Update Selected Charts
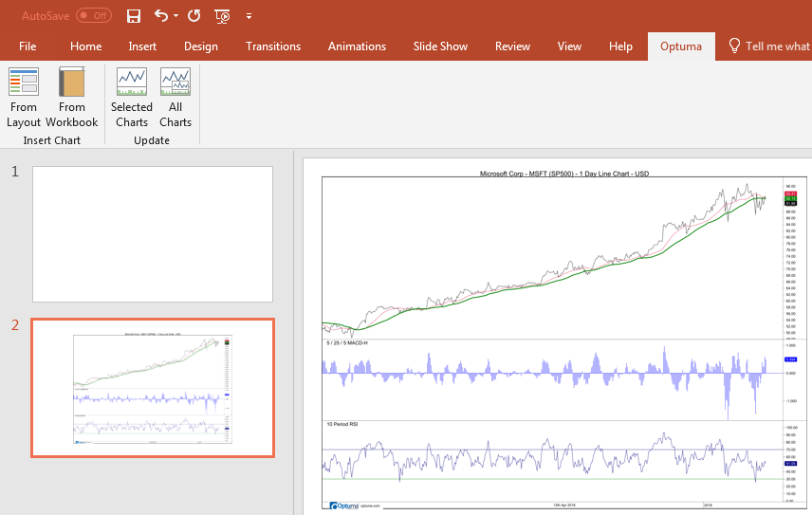The width and height of the screenshot is (812, 515). tap(132, 98)
